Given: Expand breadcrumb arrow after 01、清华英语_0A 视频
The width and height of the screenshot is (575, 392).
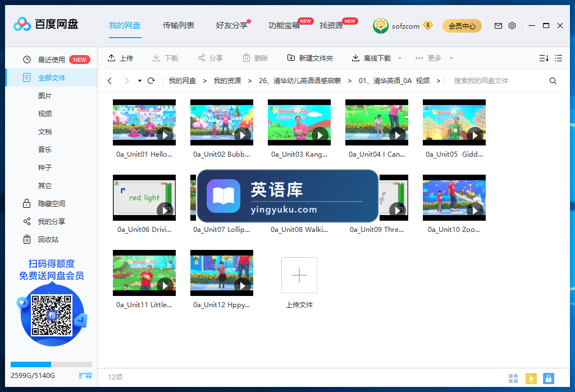Looking at the screenshot, I should (438, 81).
